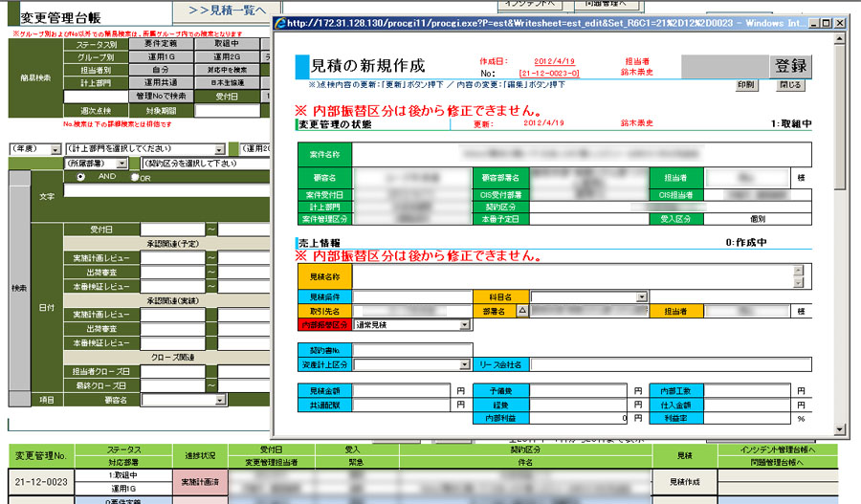Screen dimensions: 861x504
Task: Click the 利益率 input field
Action: (747, 418)
